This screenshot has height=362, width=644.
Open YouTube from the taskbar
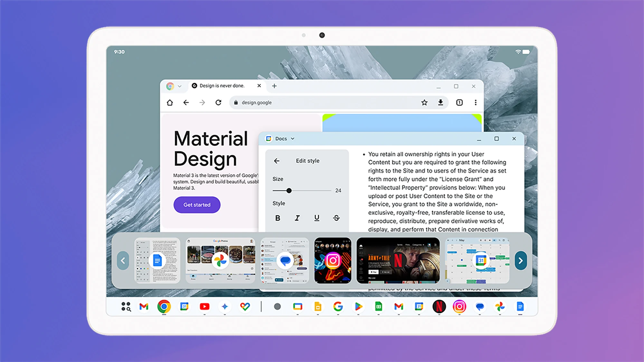(x=204, y=307)
